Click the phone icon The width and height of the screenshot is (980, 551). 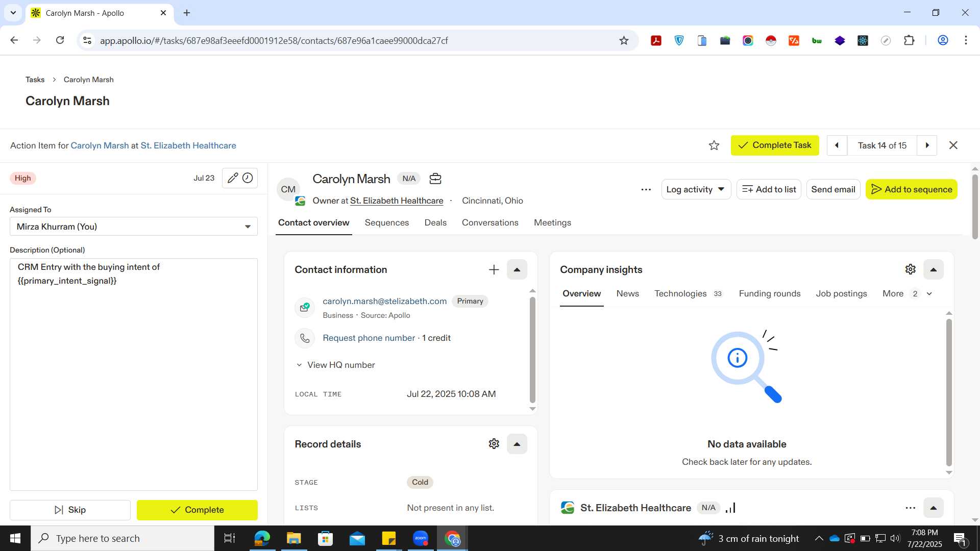(x=305, y=338)
